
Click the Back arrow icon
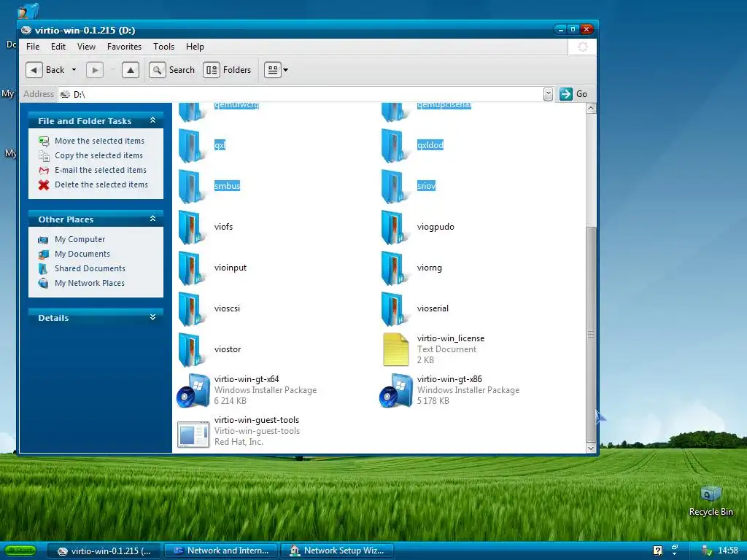coord(34,70)
